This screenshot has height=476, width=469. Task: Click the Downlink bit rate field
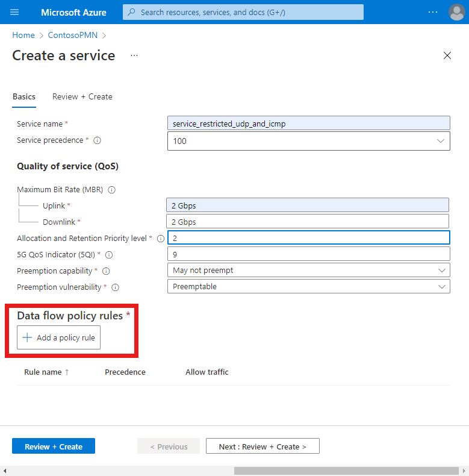click(x=307, y=221)
